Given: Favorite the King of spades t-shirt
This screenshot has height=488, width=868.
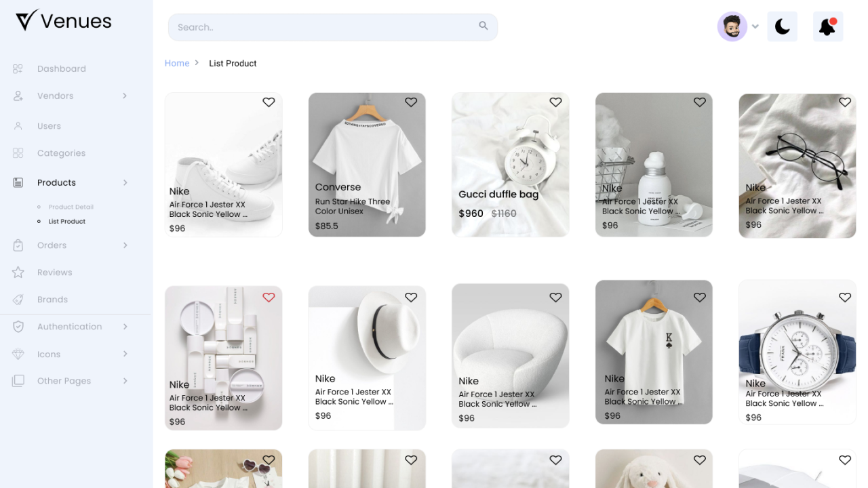Looking at the screenshot, I should (x=700, y=298).
